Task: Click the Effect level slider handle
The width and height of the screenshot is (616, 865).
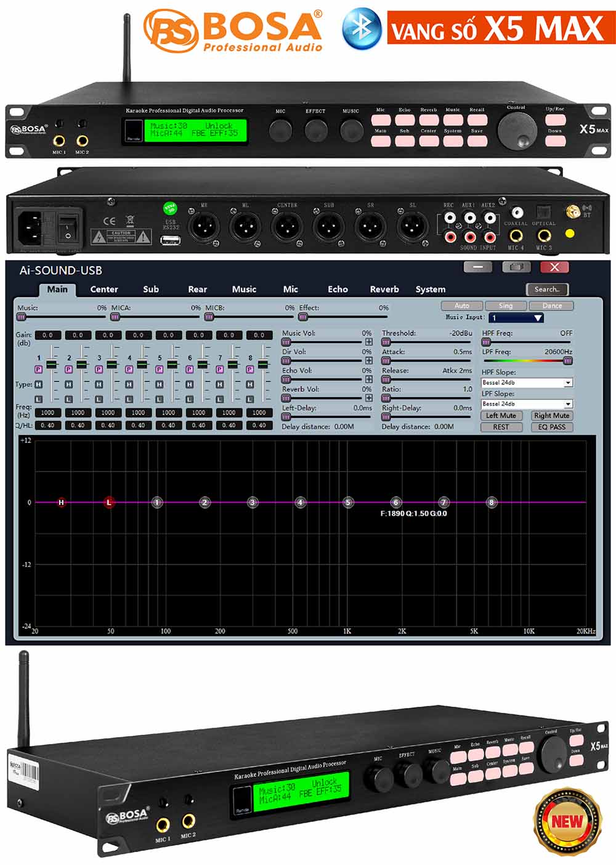Action: point(303,317)
